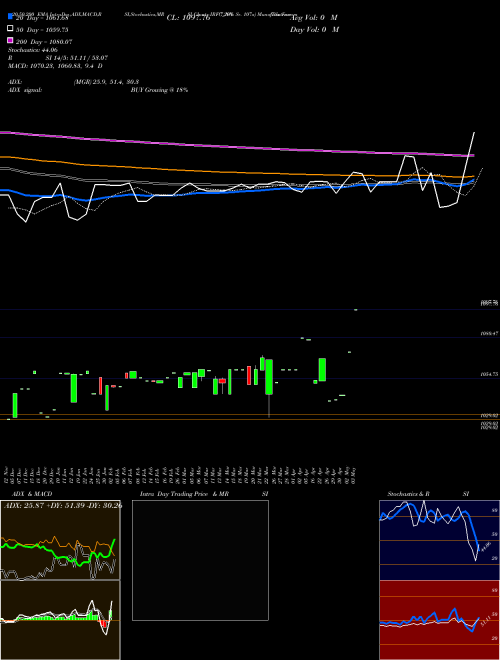
Task: Select the Stochastics: 44.06 reading
Action: 33,50
